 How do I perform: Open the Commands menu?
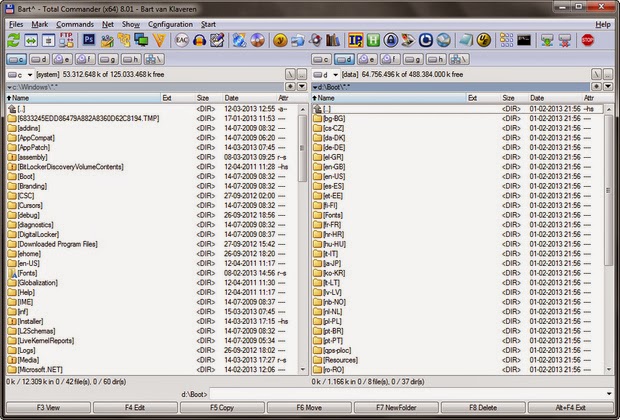pos(75,24)
